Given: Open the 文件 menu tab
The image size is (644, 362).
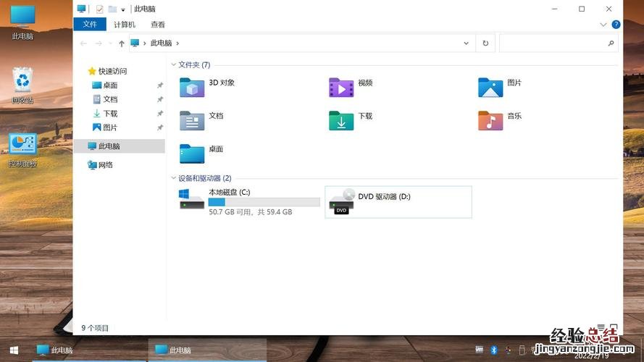Looking at the screenshot, I should (90, 24).
